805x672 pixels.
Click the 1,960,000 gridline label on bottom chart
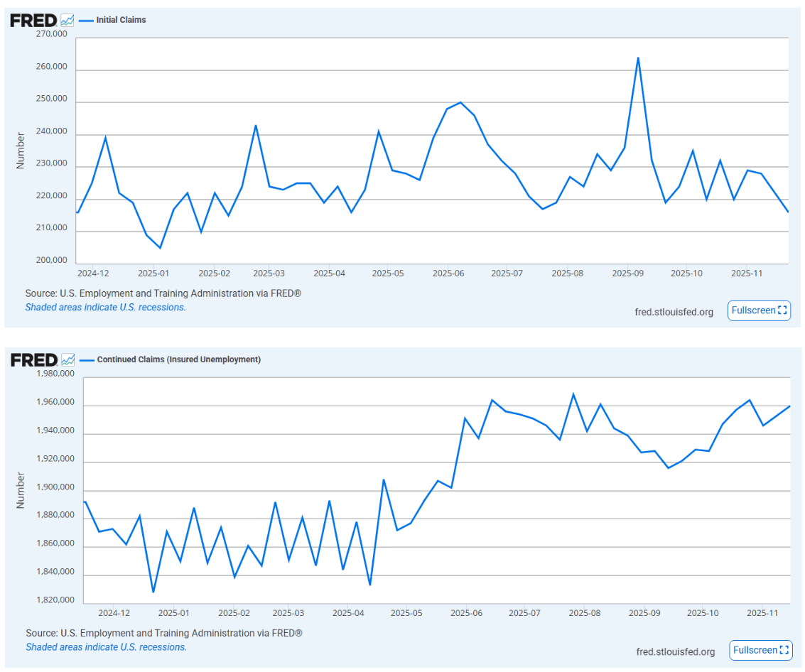pos(55,402)
